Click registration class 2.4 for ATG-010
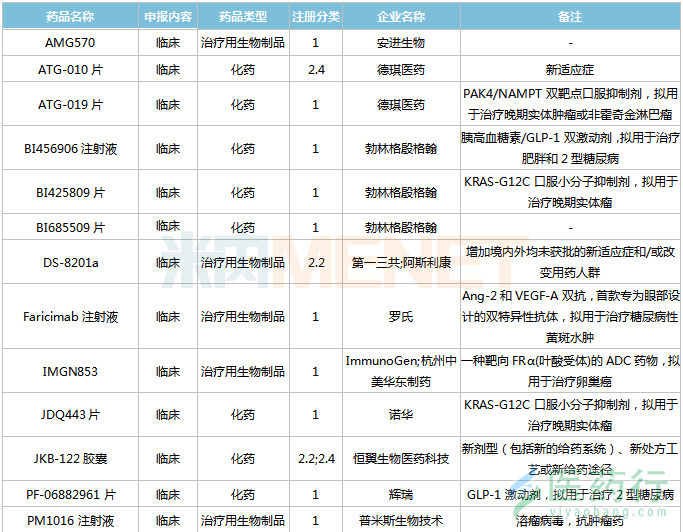 pos(316,69)
